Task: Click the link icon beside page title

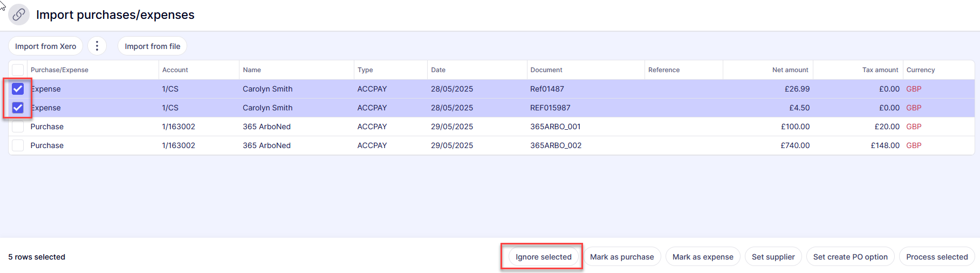Action: (19, 15)
